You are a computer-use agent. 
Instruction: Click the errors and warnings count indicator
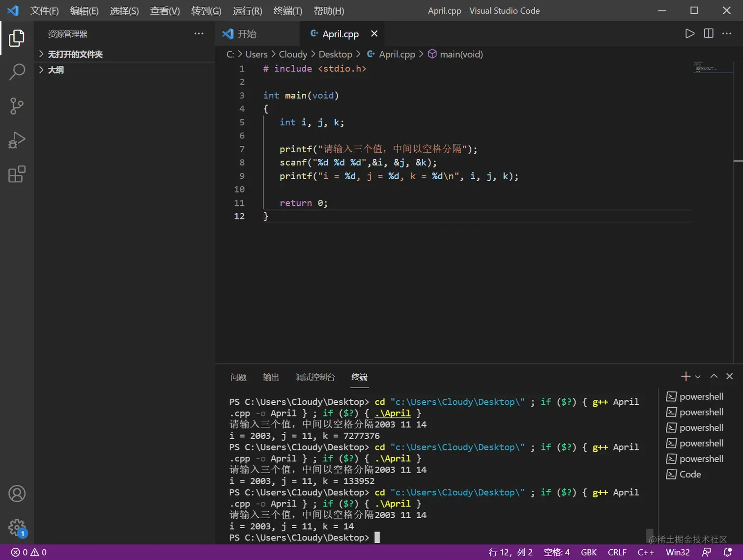[29, 552]
